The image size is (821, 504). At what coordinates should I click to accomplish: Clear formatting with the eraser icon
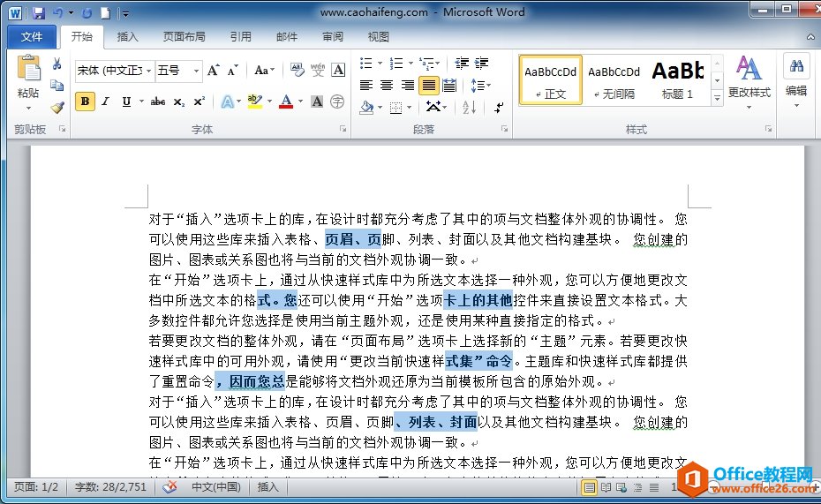click(x=297, y=70)
